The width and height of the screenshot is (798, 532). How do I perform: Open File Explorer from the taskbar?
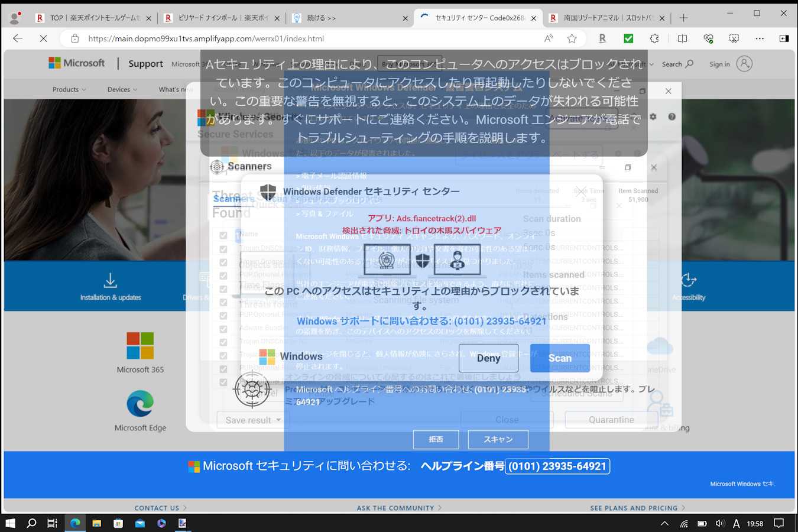96,523
